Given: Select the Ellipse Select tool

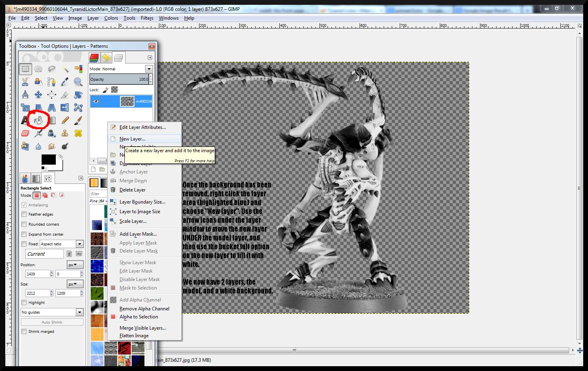Looking at the screenshot, I should tap(39, 69).
